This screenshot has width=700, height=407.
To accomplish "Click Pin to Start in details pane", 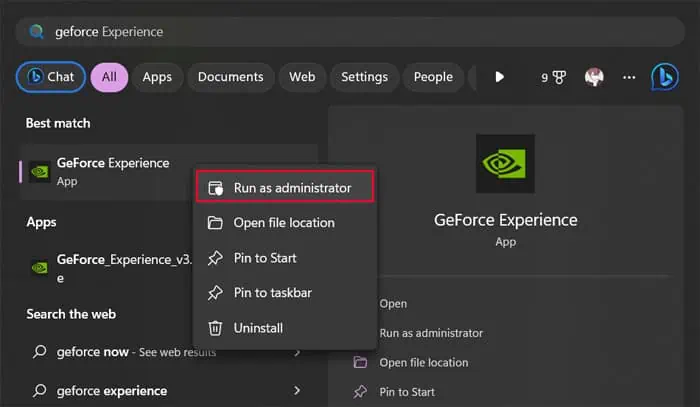I will click(407, 392).
